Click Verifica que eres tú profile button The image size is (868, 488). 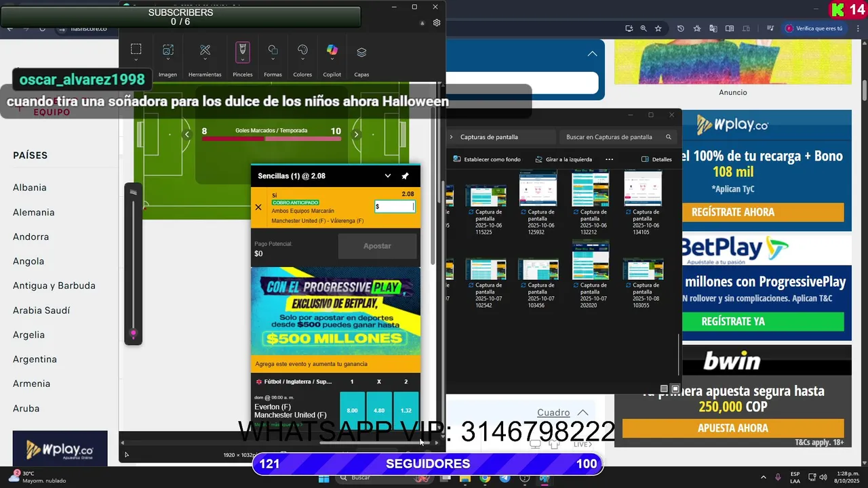[x=814, y=28]
